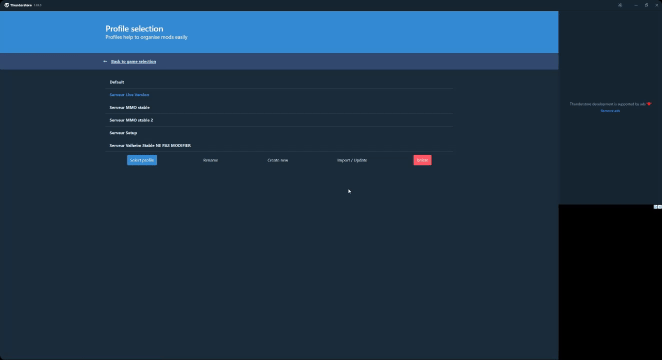This screenshot has height=360, width=662.
Task: Create a new profile
Action: click(278, 160)
